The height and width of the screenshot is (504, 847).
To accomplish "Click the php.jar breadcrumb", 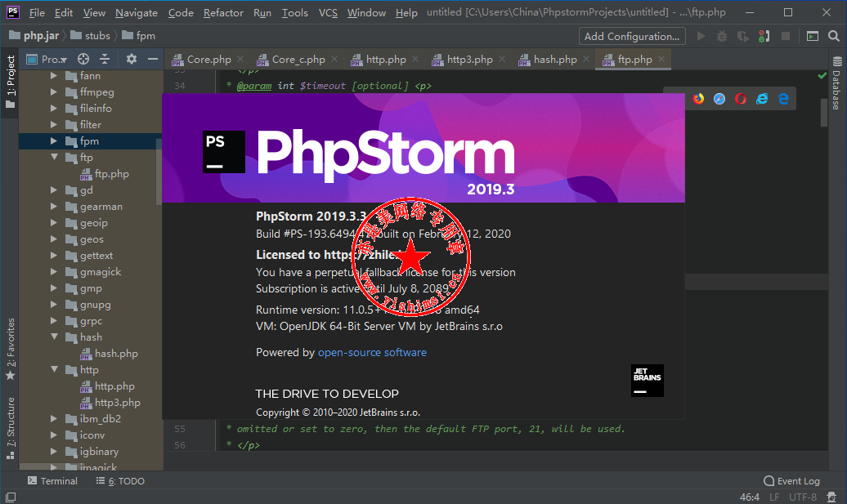I will [34, 36].
